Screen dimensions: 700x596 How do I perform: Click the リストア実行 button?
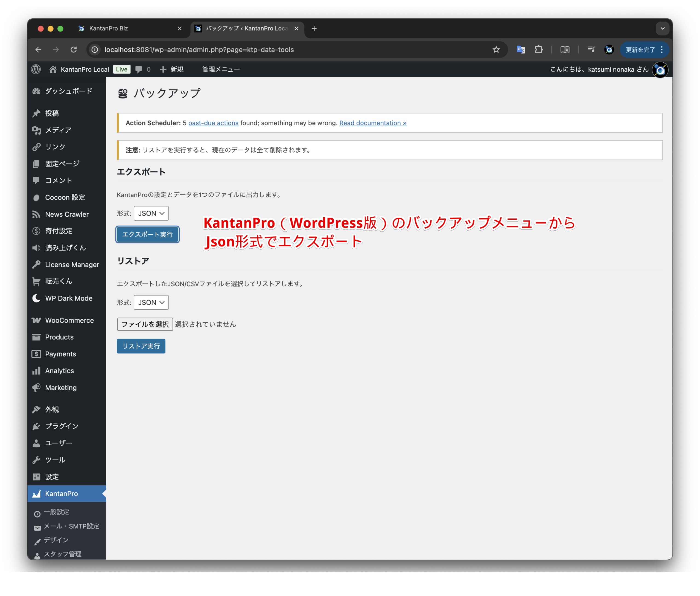pyautogui.click(x=141, y=346)
